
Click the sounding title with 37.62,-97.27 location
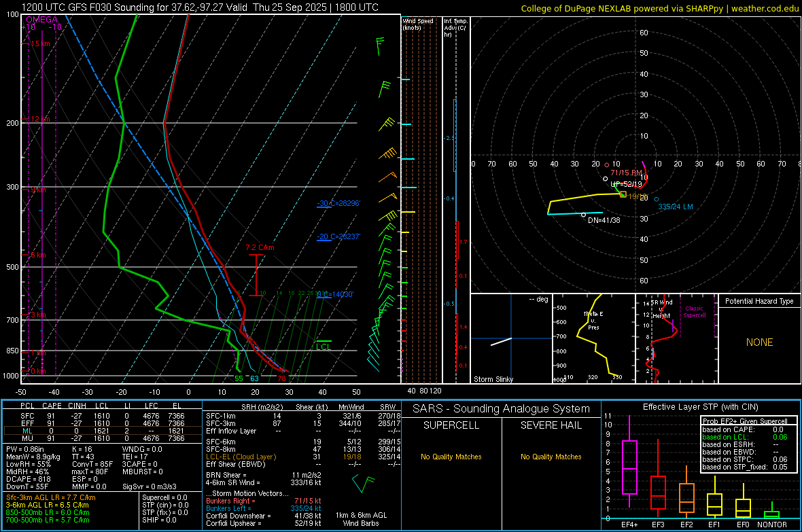tap(200, 7)
